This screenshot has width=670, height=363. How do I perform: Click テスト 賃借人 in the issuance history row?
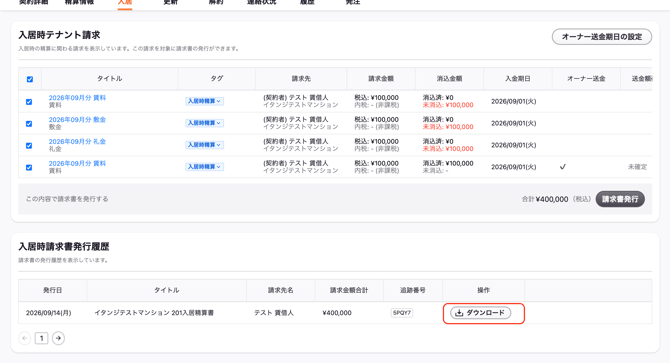pos(274,313)
